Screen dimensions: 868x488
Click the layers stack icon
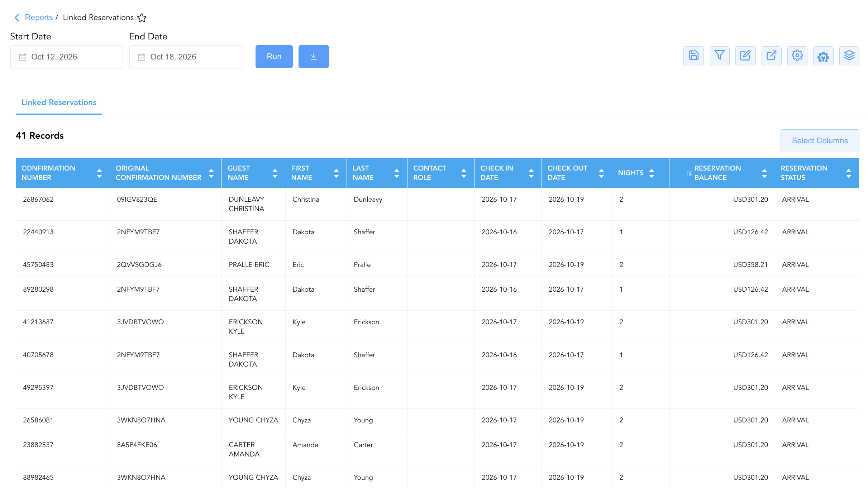pyautogui.click(x=849, y=56)
